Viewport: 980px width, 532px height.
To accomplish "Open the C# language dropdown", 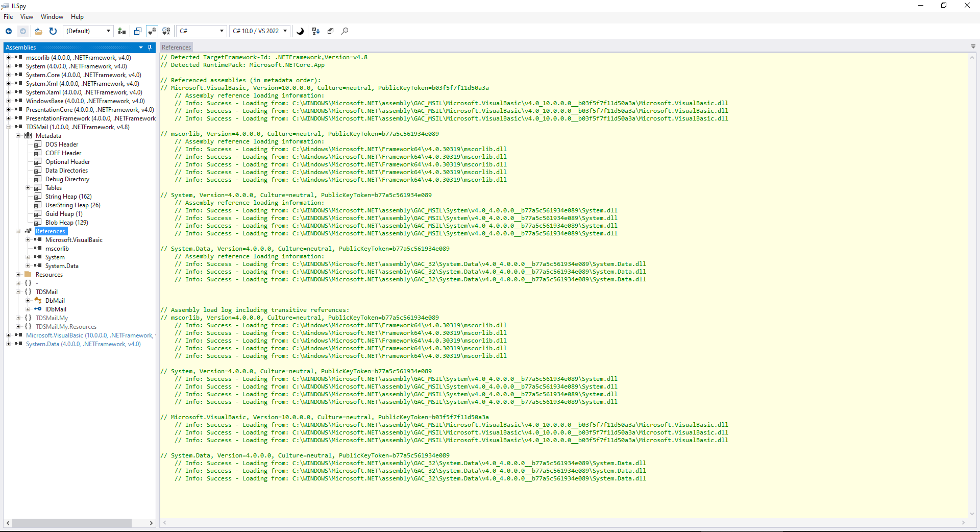I will (202, 31).
